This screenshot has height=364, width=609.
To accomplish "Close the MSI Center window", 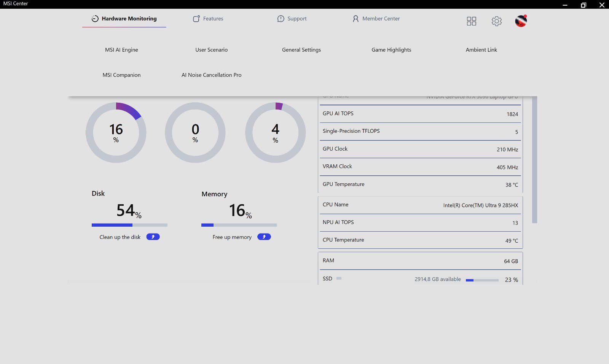I will click(602, 5).
